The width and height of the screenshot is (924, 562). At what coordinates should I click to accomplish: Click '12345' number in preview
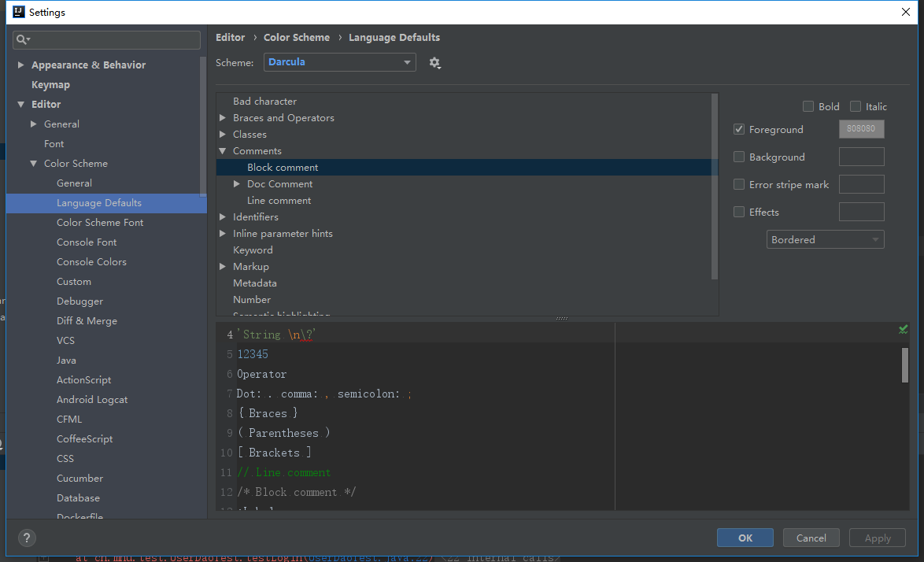[x=252, y=354]
